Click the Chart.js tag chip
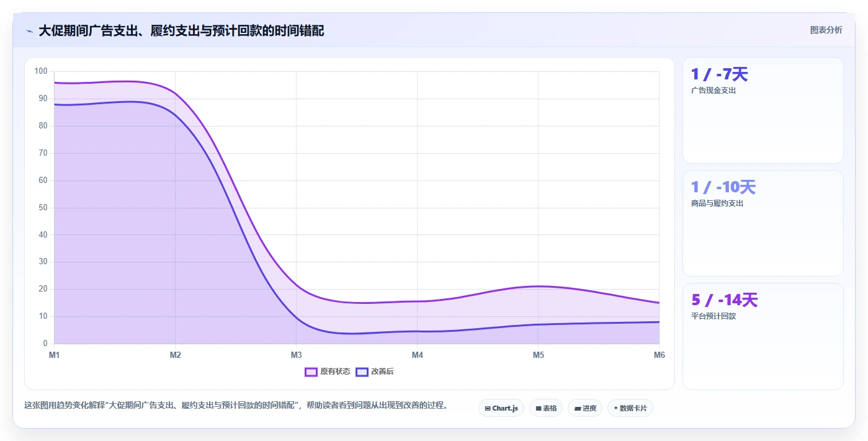 pyautogui.click(x=501, y=408)
